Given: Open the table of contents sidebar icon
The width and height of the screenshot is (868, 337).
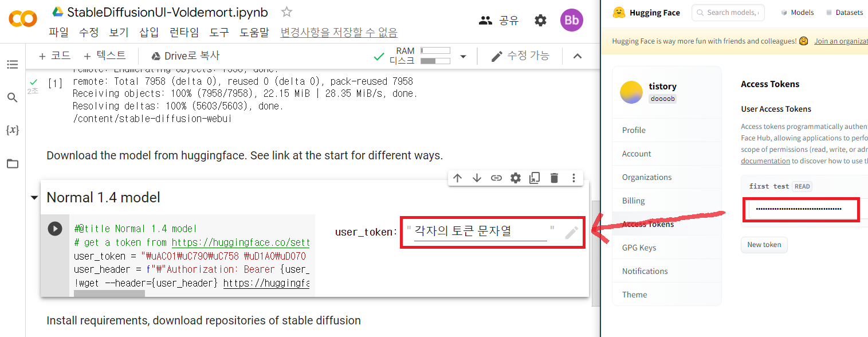Looking at the screenshot, I should point(13,65).
